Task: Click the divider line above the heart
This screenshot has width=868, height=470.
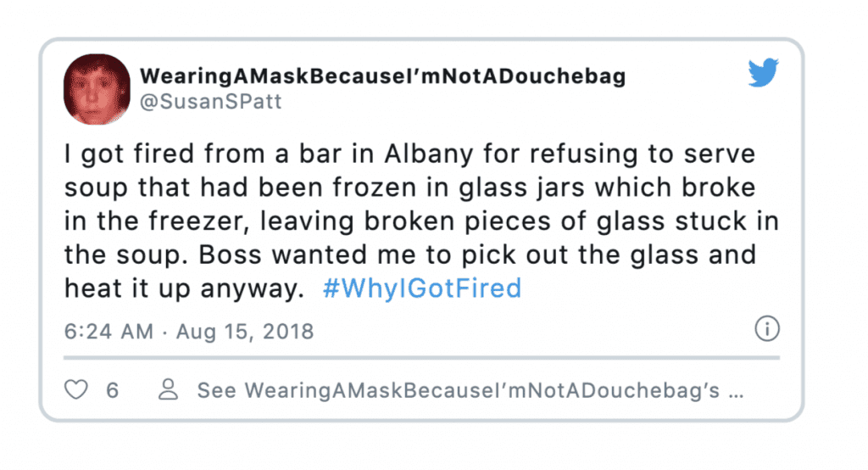Action: coord(422,358)
